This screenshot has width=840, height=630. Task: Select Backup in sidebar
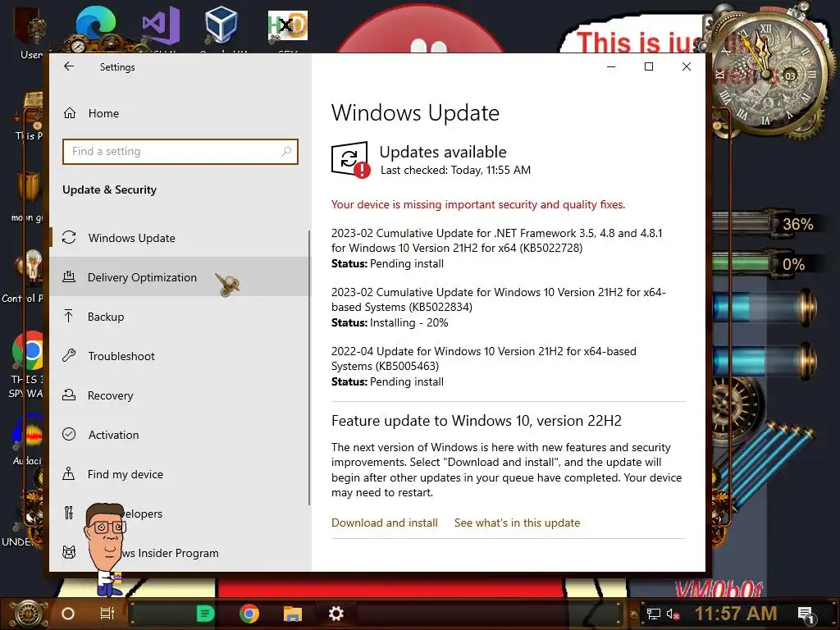point(180,316)
